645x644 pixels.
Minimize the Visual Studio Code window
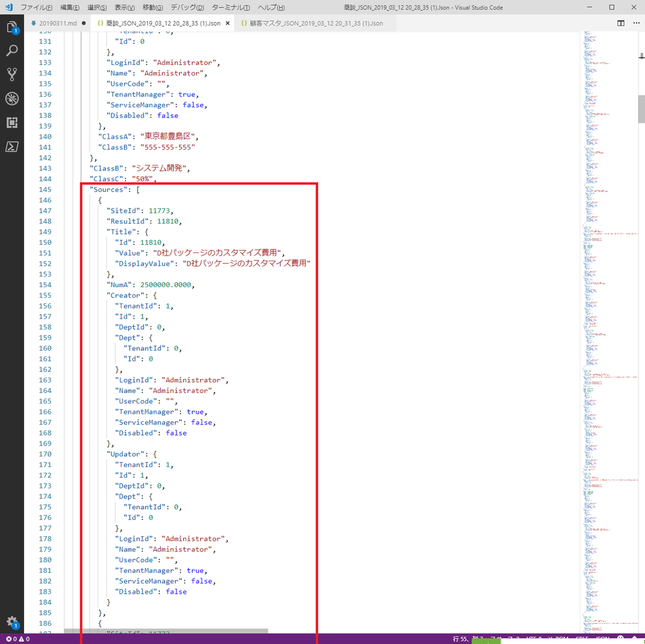pyautogui.click(x=590, y=7)
